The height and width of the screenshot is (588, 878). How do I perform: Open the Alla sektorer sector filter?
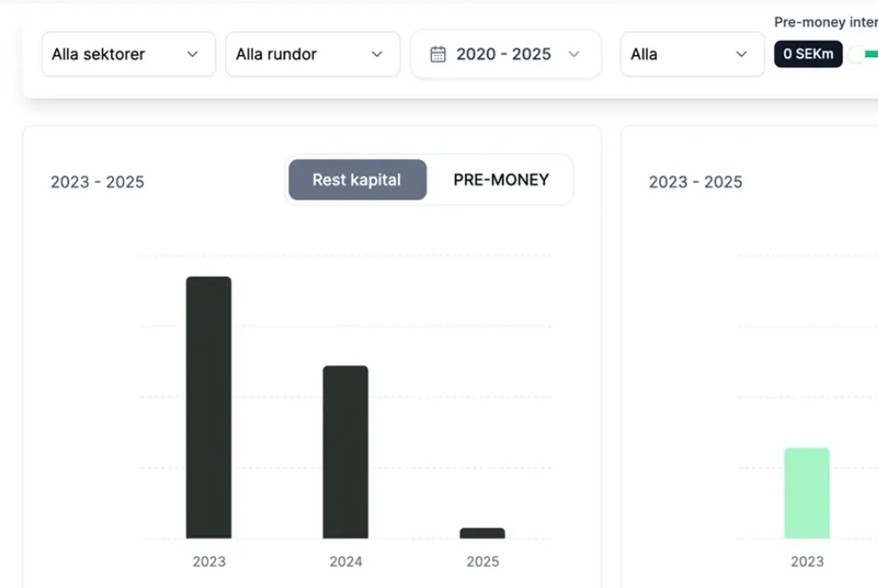pos(128,54)
